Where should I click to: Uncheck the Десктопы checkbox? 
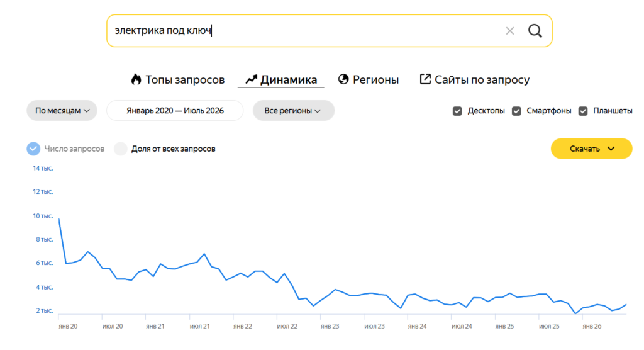point(457,111)
